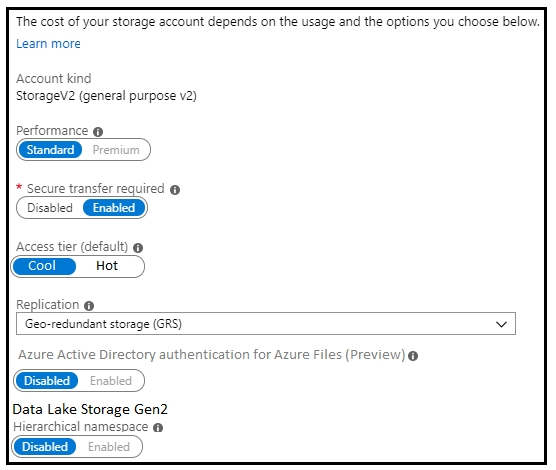Viewport: 556px width, 470px height.
Task: Open the Learn more link
Action: [48, 44]
